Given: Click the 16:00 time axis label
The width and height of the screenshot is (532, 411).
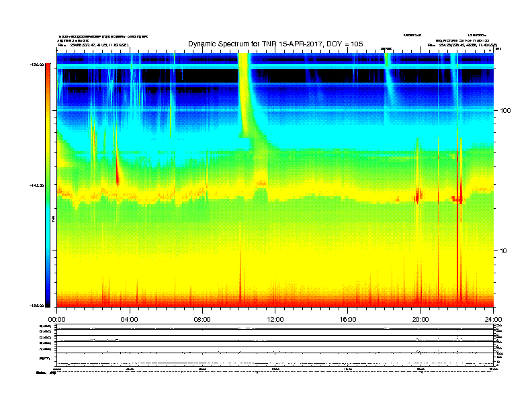Looking at the screenshot, I should click(348, 320).
